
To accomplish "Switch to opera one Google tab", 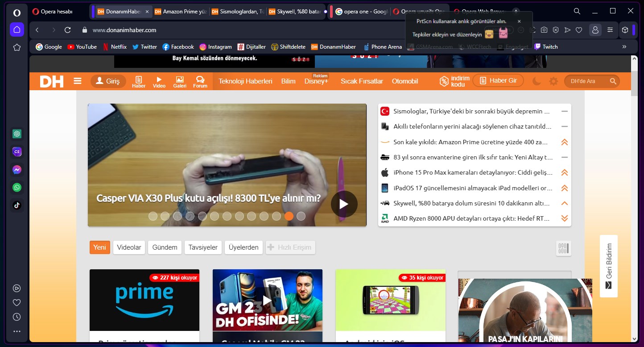I will point(362,12).
